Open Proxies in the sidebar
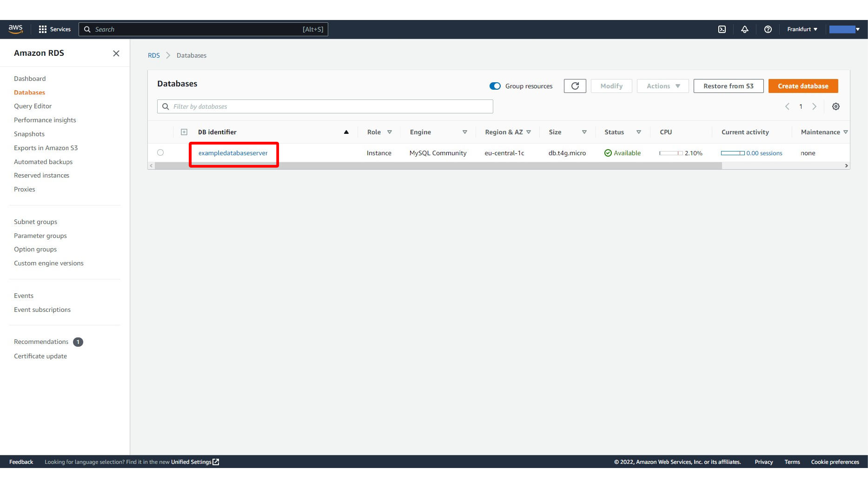This screenshot has height=488, width=868. pos(24,189)
